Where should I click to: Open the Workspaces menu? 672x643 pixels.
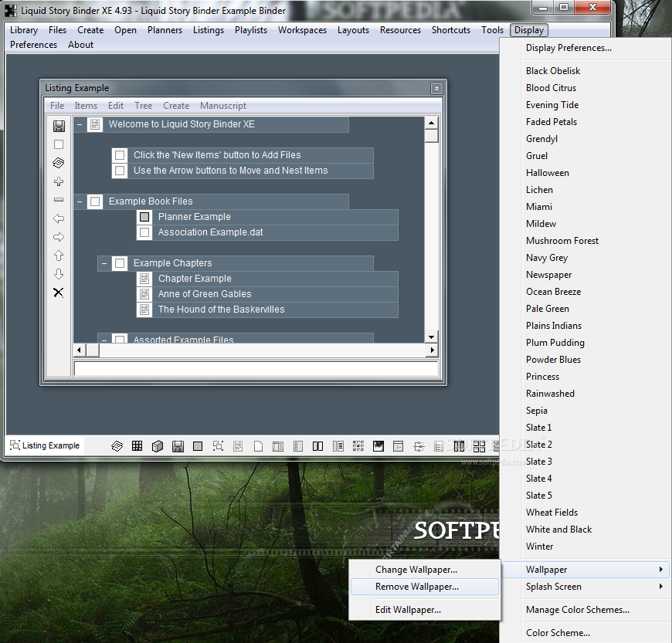point(302,30)
